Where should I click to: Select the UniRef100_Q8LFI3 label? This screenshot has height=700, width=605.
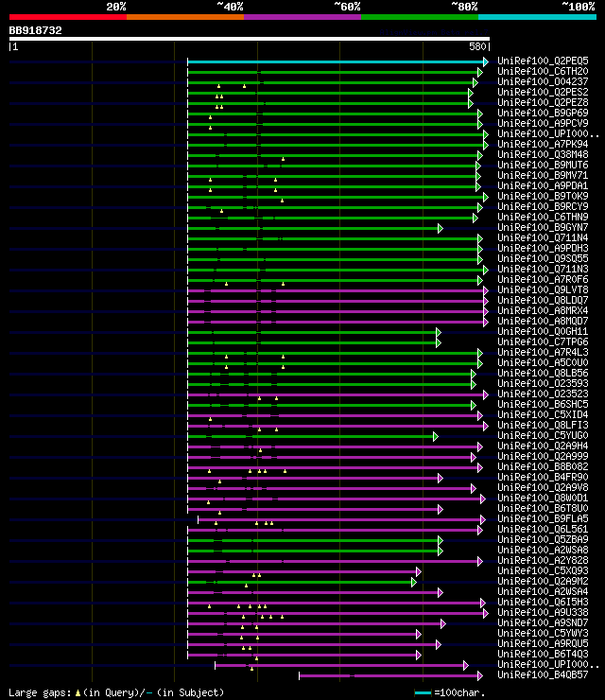tap(543, 425)
